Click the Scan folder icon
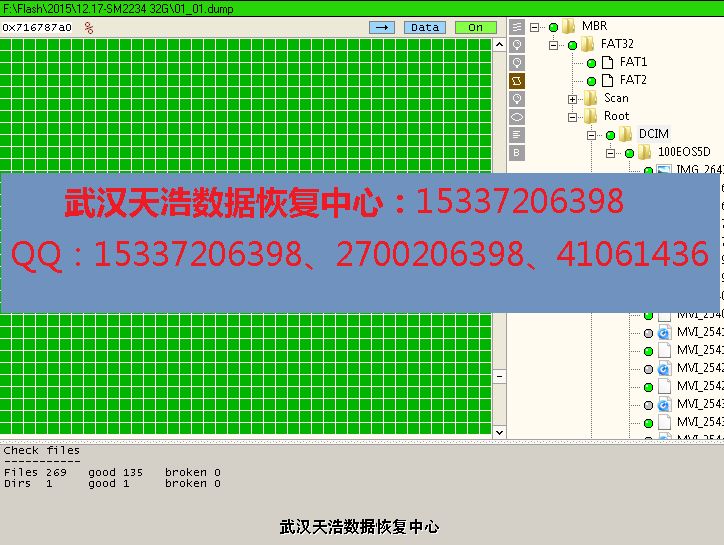The height and width of the screenshot is (545, 724). point(590,98)
